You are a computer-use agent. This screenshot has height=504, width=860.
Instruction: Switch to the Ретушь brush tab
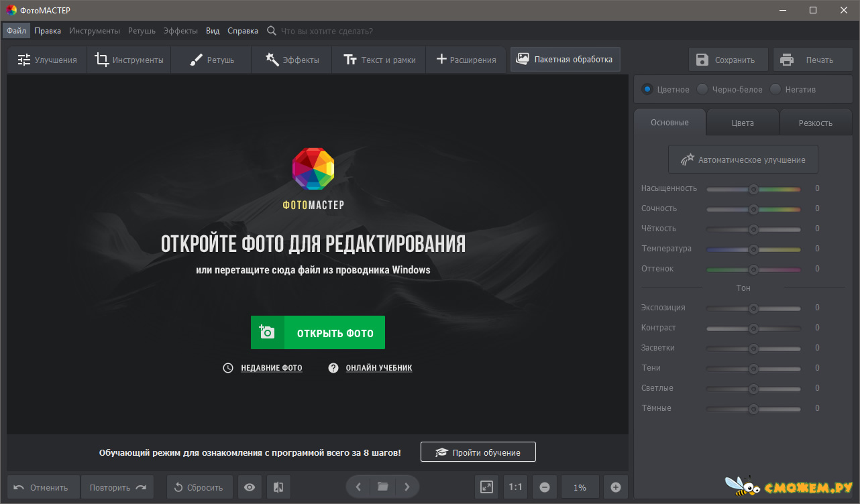click(x=211, y=60)
